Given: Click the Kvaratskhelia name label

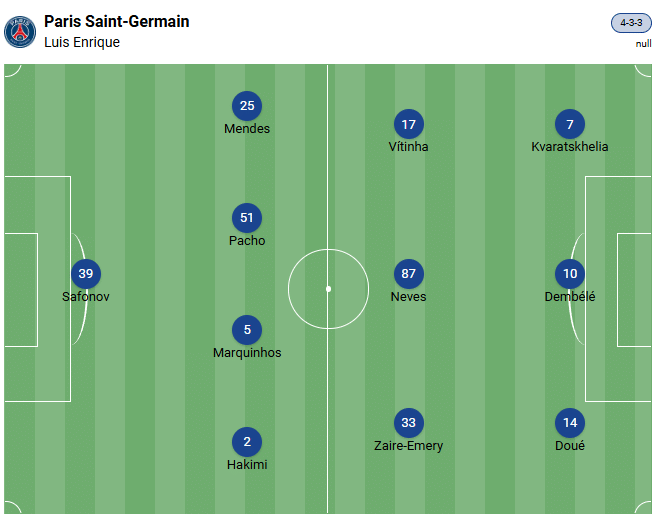Looking at the screenshot, I should point(570,147).
